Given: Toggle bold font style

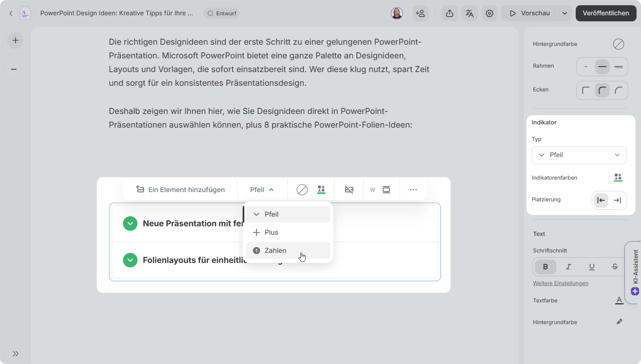Looking at the screenshot, I should click(545, 267).
